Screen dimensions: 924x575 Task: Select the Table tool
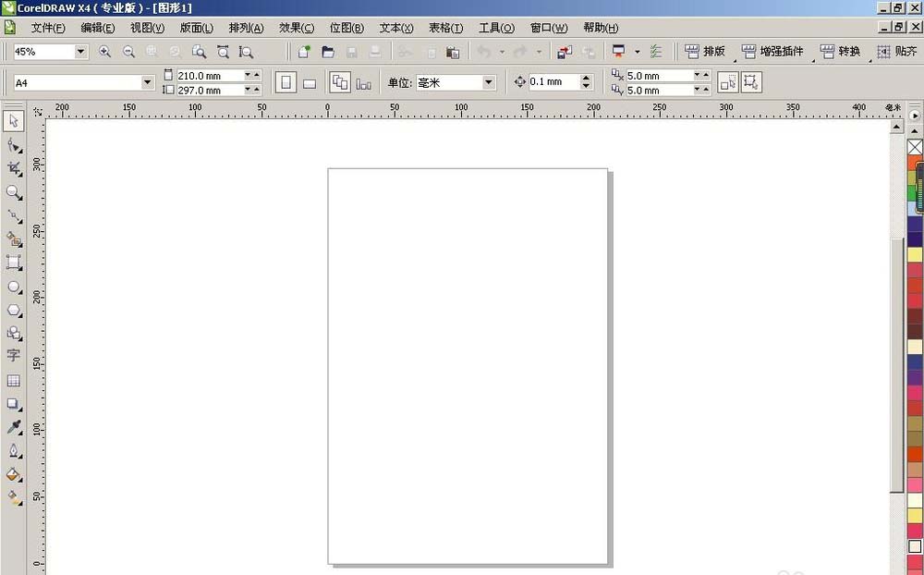point(14,380)
